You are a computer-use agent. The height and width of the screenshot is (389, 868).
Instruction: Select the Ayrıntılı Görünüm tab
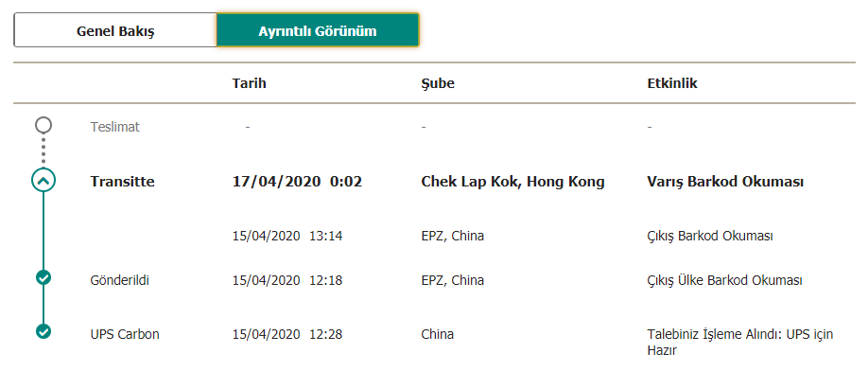318,30
